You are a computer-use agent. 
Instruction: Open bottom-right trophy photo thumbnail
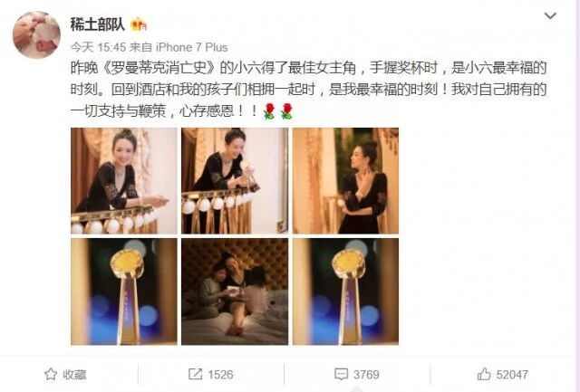coord(345,292)
